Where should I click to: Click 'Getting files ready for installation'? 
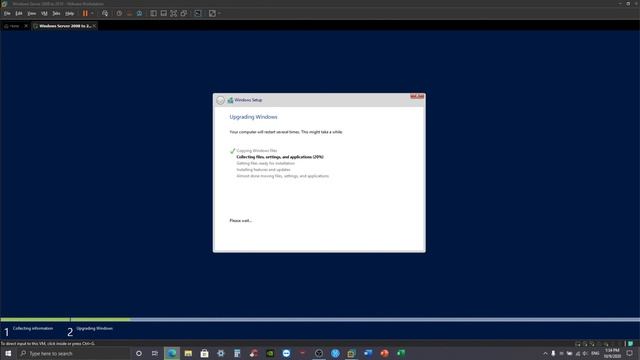coord(266,163)
